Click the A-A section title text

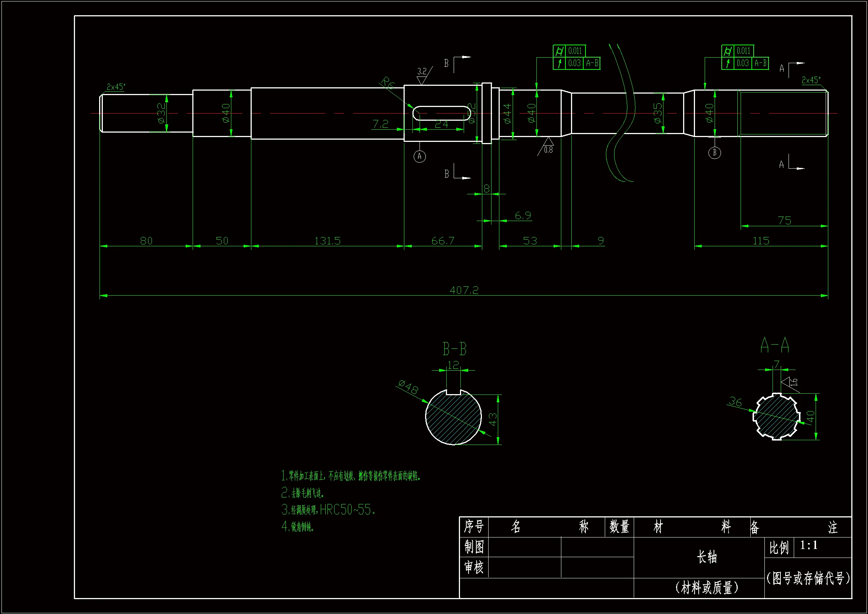point(774,345)
